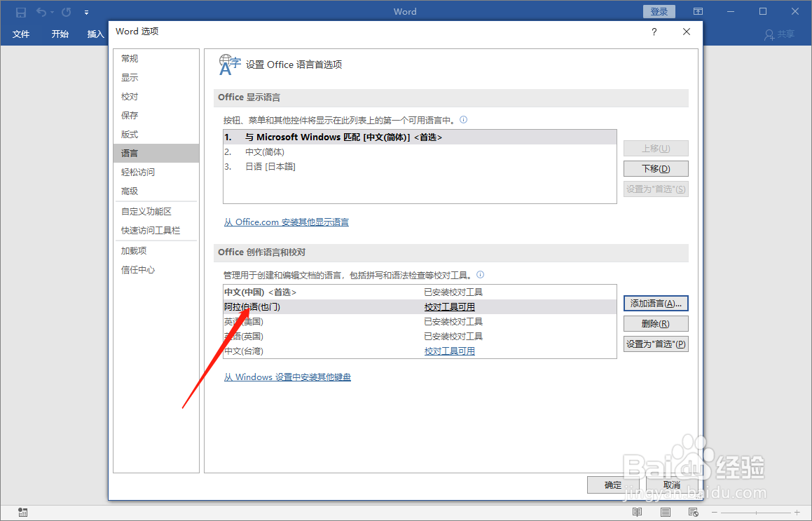Click the info icon beside authoring languages description

[x=480, y=275]
